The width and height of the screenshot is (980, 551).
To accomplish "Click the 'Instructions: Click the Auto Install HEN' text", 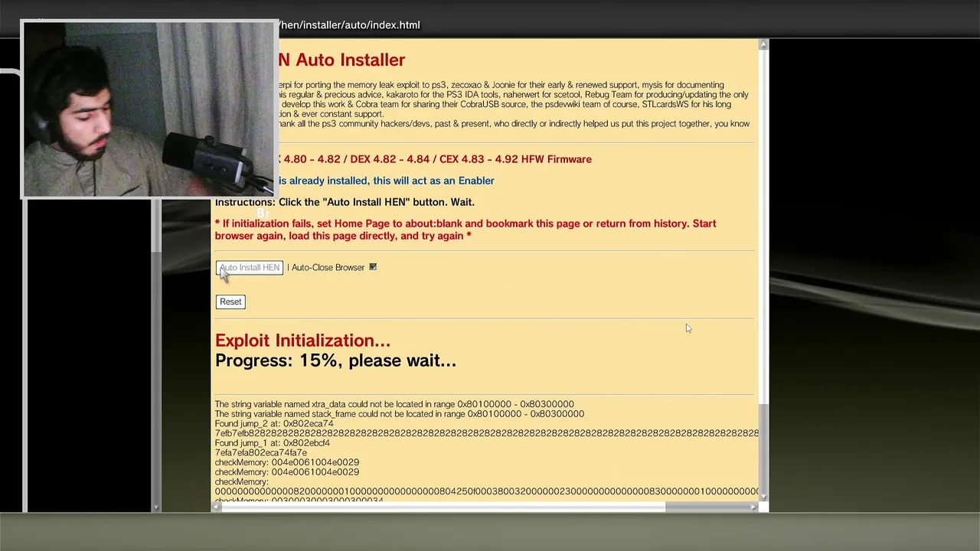I will [x=345, y=202].
